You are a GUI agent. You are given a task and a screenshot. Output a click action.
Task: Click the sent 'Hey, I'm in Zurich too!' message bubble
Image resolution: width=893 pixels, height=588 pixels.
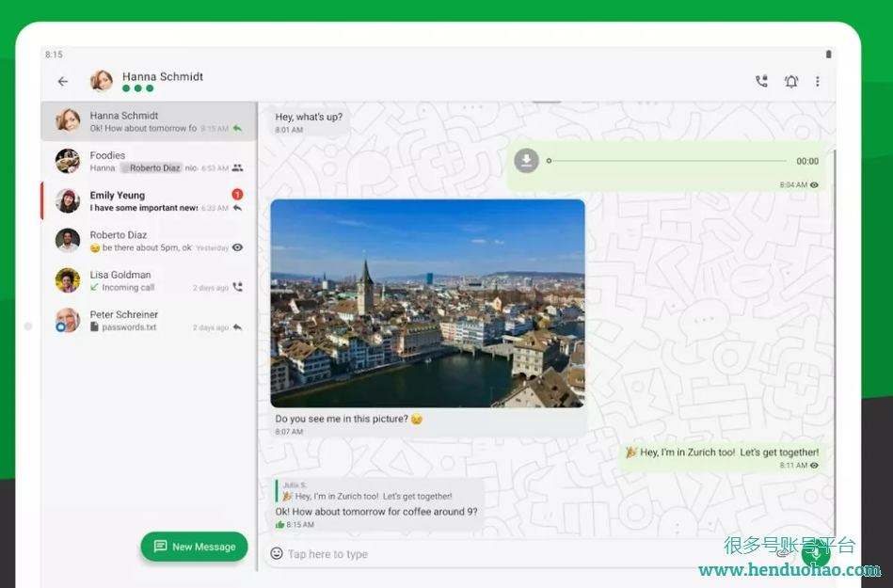coord(723,457)
